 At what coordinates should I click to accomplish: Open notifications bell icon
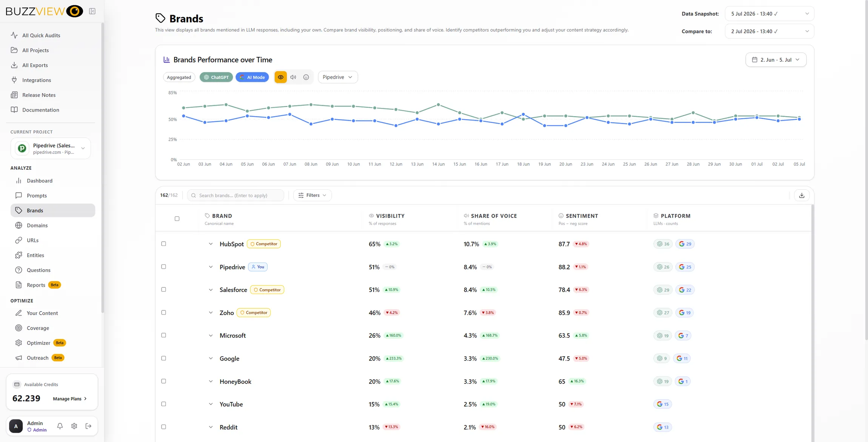pos(60,426)
